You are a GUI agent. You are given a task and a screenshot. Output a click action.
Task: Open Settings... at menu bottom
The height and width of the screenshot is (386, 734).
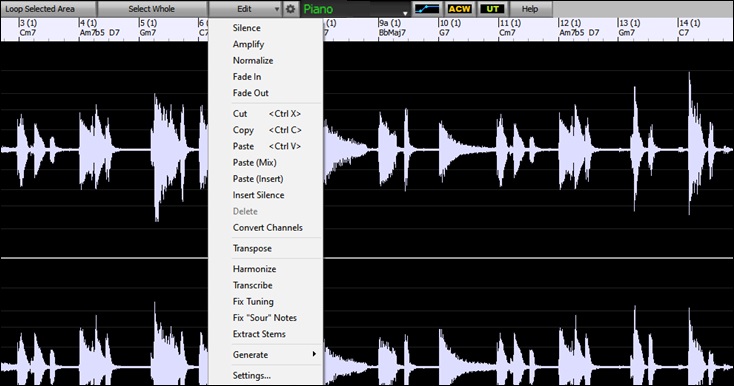click(252, 375)
